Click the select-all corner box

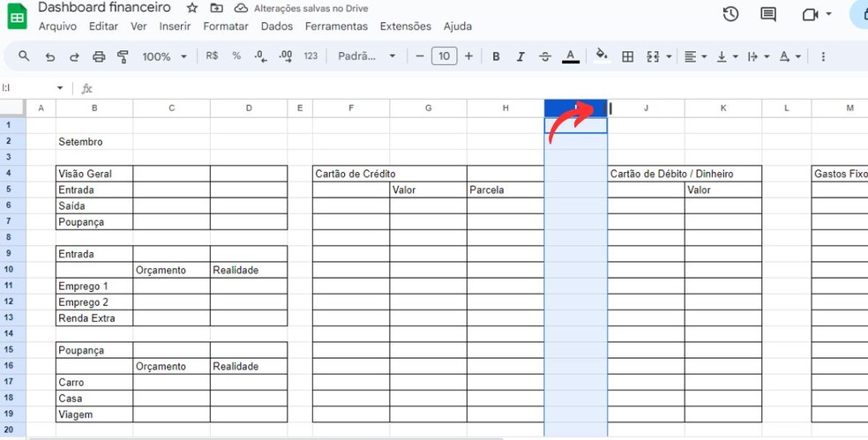[x=12, y=108]
